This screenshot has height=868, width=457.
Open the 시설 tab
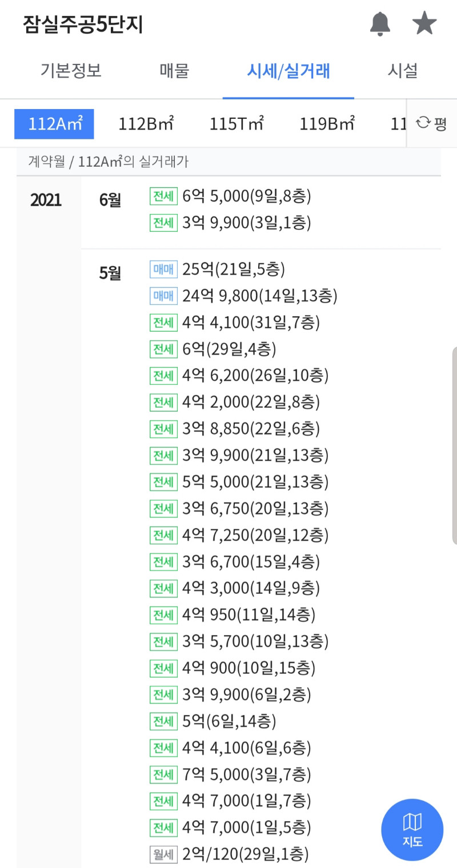click(x=403, y=71)
